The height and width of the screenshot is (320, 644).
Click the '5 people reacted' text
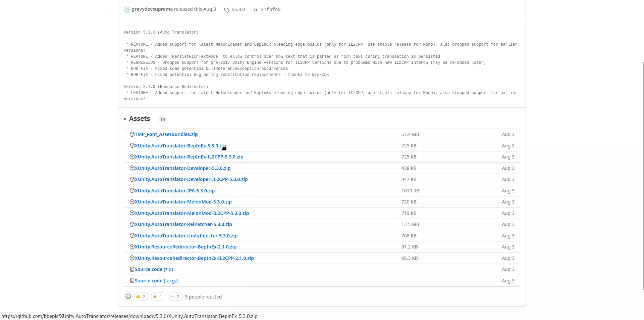coord(203,297)
